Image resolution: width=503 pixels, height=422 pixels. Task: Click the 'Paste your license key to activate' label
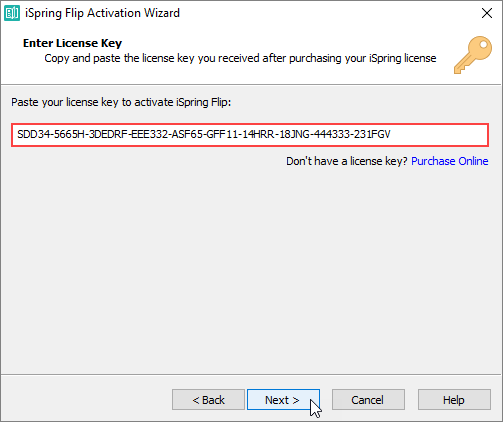(x=121, y=102)
